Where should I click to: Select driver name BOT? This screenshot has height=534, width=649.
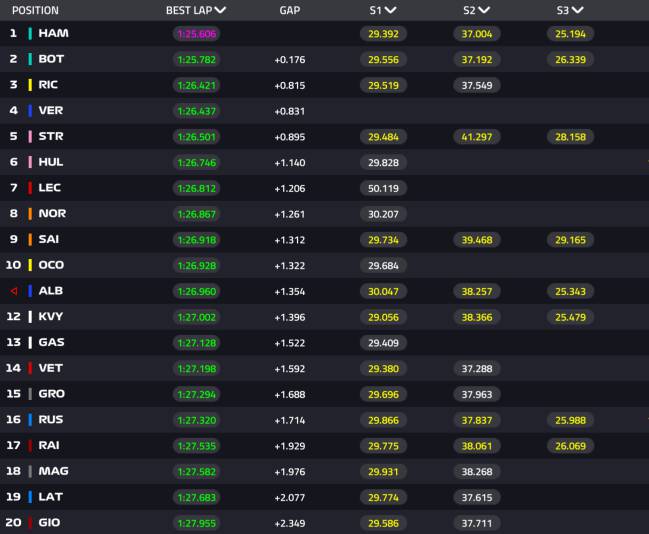pos(52,59)
